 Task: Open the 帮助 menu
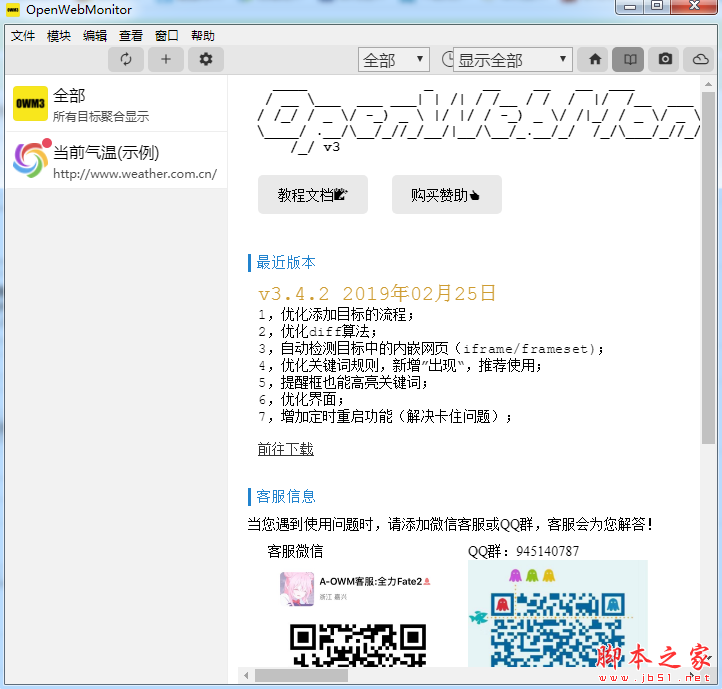203,35
